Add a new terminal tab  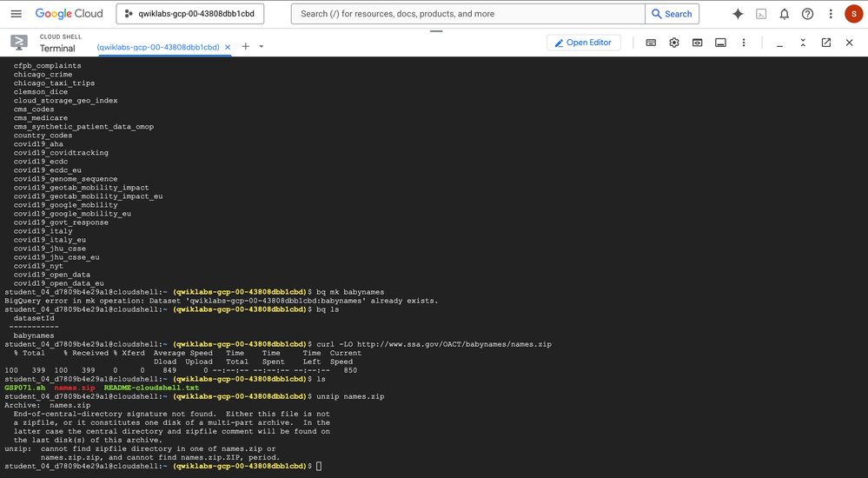pyautogui.click(x=245, y=47)
